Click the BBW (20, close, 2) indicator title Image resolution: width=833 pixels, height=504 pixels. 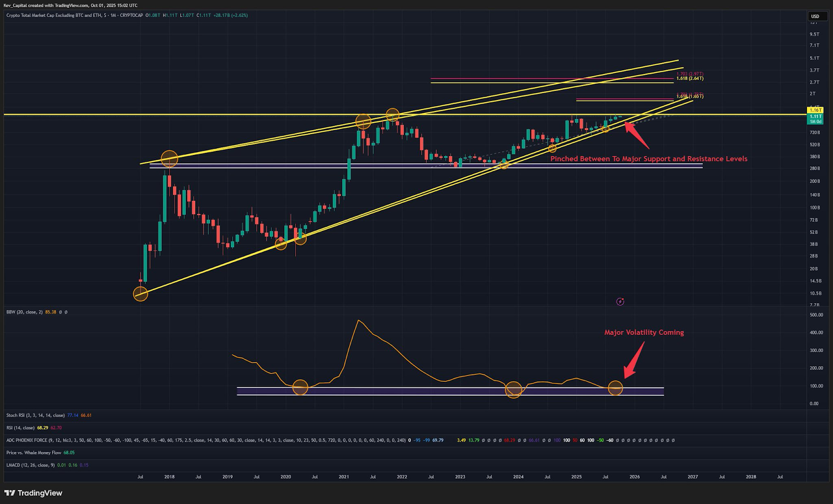pos(24,312)
